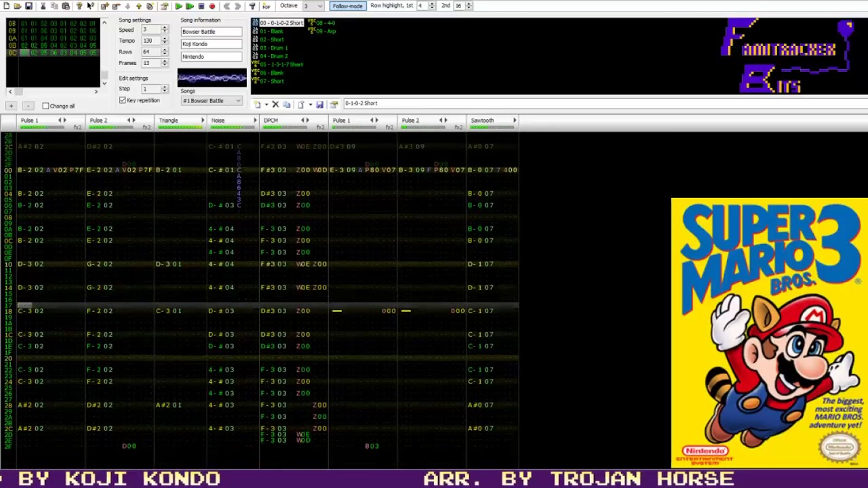The height and width of the screenshot is (488, 868).
Task: Select instrument 00 - 0-1-0-2 Short
Action: pos(281,23)
